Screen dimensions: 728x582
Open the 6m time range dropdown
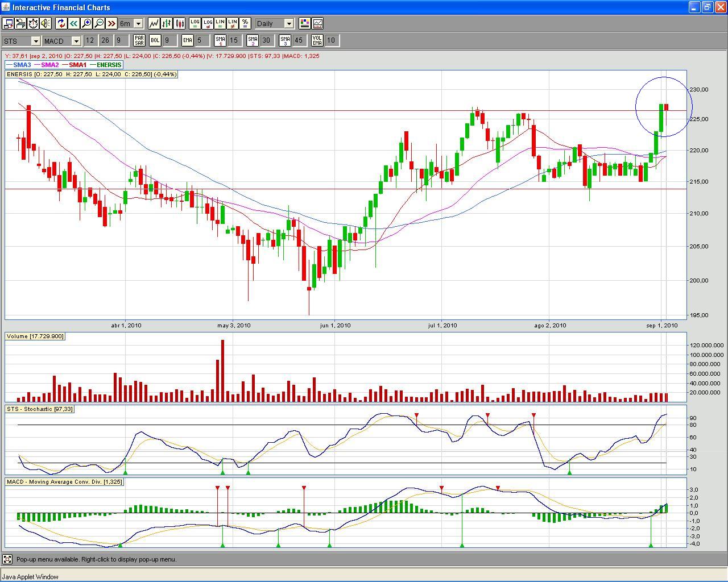pos(138,24)
